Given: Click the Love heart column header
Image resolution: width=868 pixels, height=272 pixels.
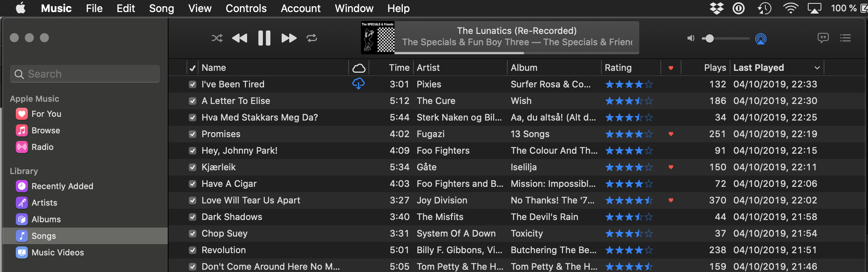Looking at the screenshot, I should coord(671,68).
